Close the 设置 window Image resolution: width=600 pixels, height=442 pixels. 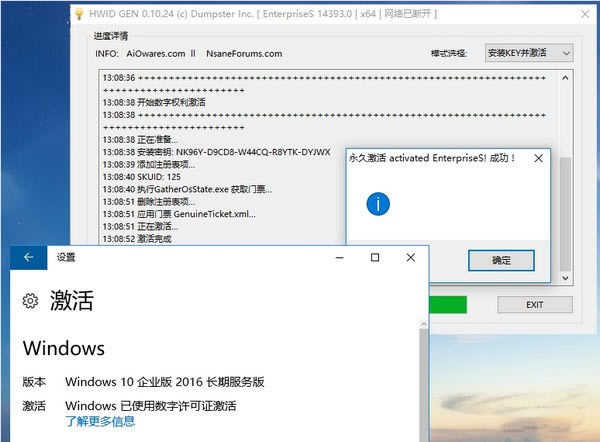pos(411,258)
